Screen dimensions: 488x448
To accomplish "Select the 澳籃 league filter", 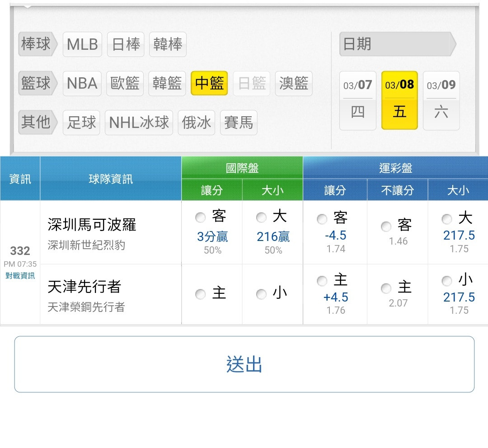I will pyautogui.click(x=294, y=84).
